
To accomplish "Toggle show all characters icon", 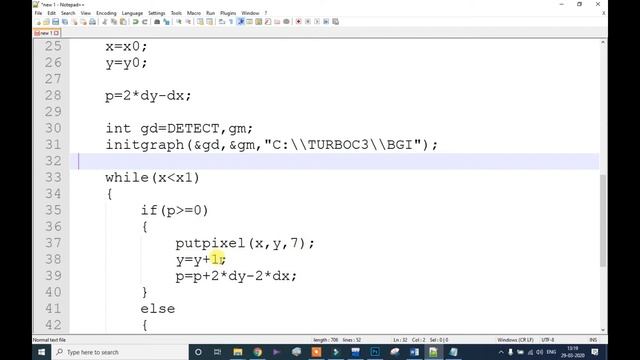I will pos(231,22).
